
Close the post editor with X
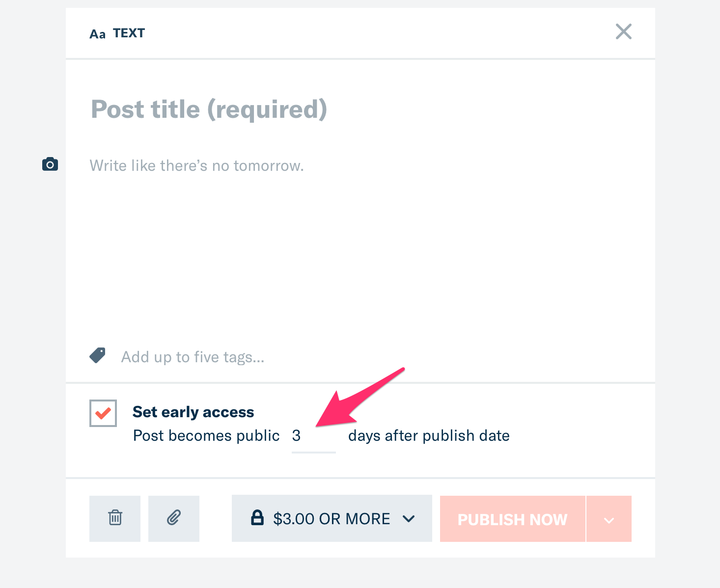point(624,32)
